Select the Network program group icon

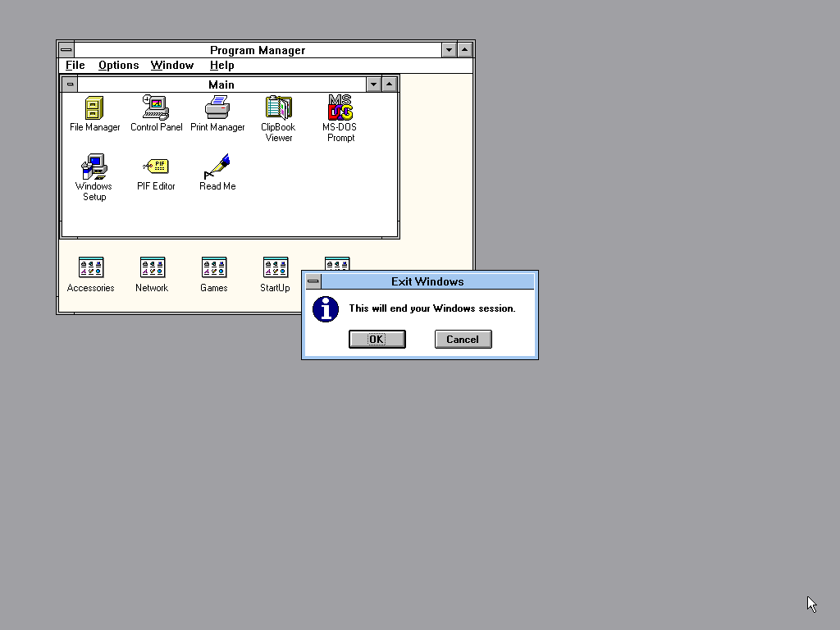click(152, 267)
